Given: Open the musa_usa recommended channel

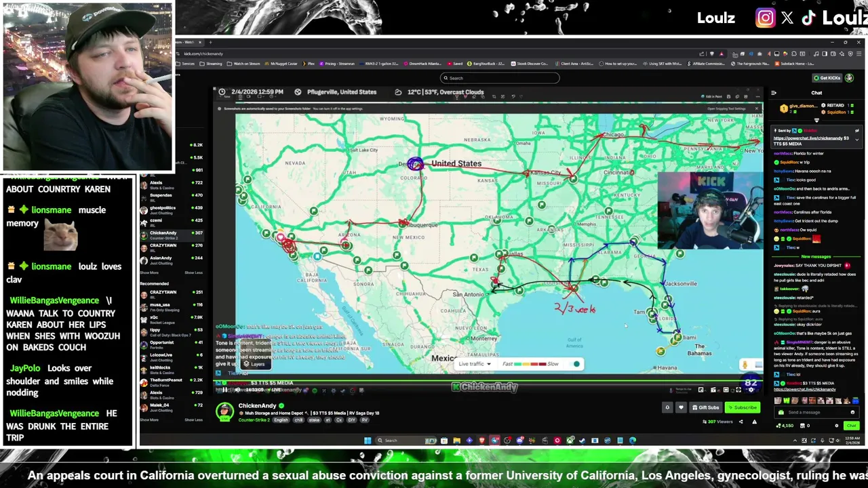Looking at the screenshot, I should [x=171, y=306].
